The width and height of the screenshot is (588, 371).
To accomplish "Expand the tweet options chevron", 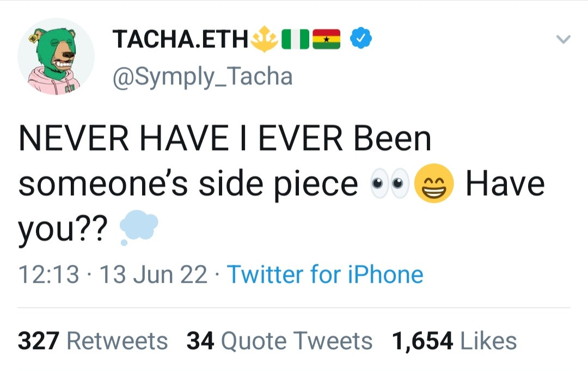I will click(x=563, y=40).
